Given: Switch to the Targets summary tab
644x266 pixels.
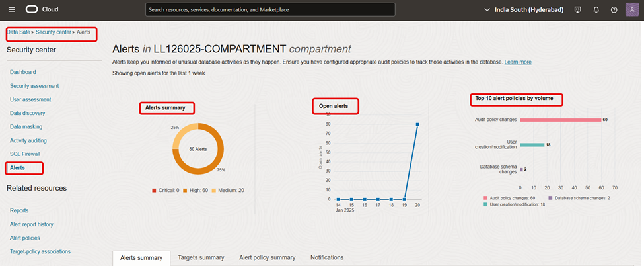Looking at the screenshot, I should click(x=201, y=257).
